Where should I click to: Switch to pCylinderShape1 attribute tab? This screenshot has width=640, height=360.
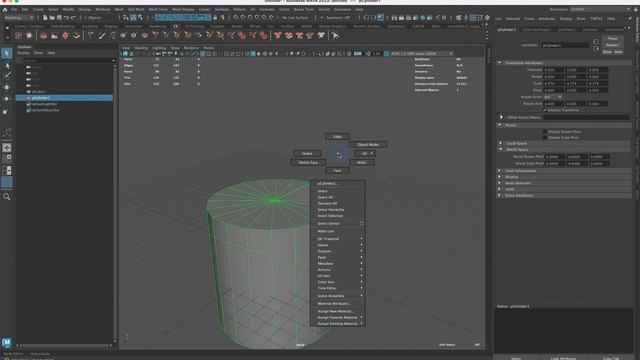click(536, 30)
